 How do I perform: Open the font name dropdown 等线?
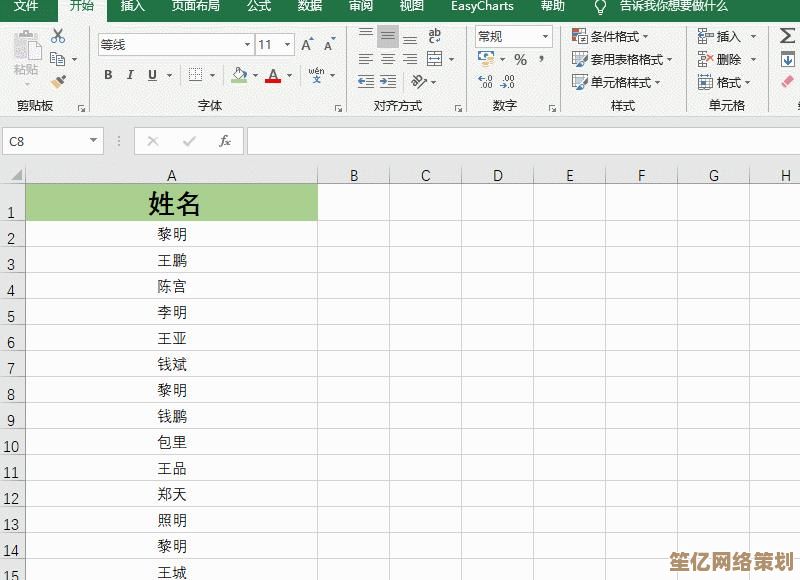click(247, 45)
